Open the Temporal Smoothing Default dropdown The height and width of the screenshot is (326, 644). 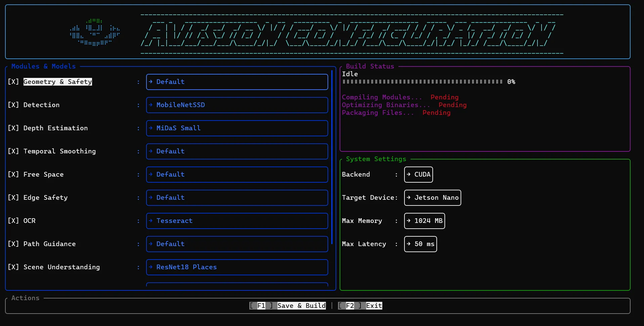click(x=237, y=151)
